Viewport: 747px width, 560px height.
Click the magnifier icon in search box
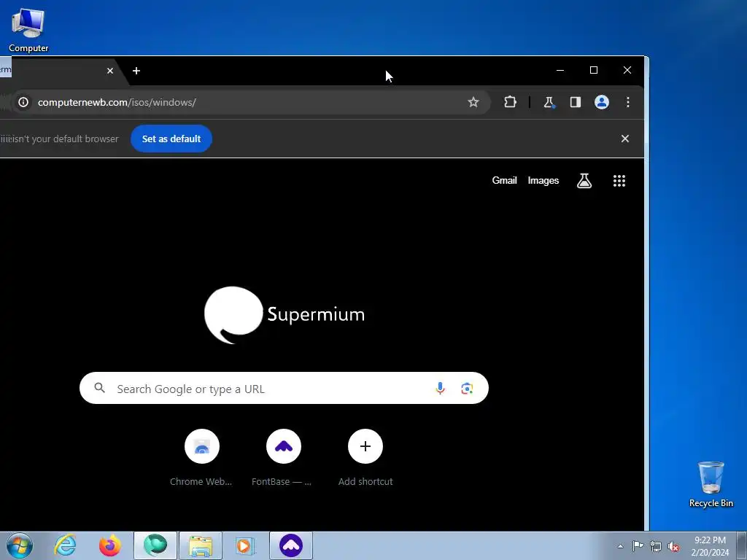click(99, 388)
